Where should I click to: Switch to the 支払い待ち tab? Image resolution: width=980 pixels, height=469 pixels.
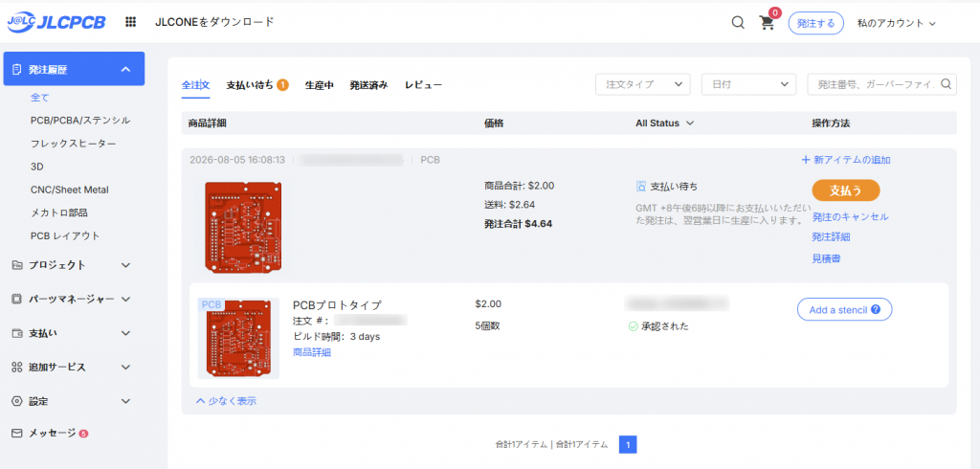250,85
